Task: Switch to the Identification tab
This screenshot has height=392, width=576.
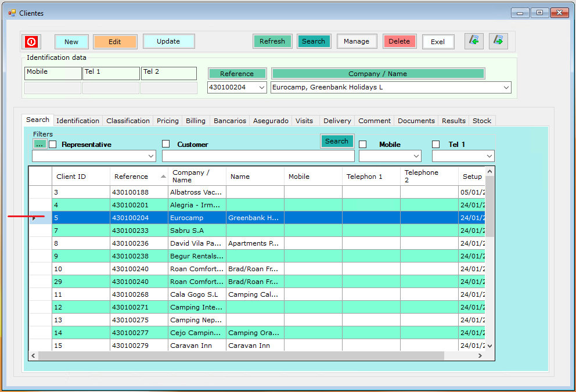Action: pos(77,121)
